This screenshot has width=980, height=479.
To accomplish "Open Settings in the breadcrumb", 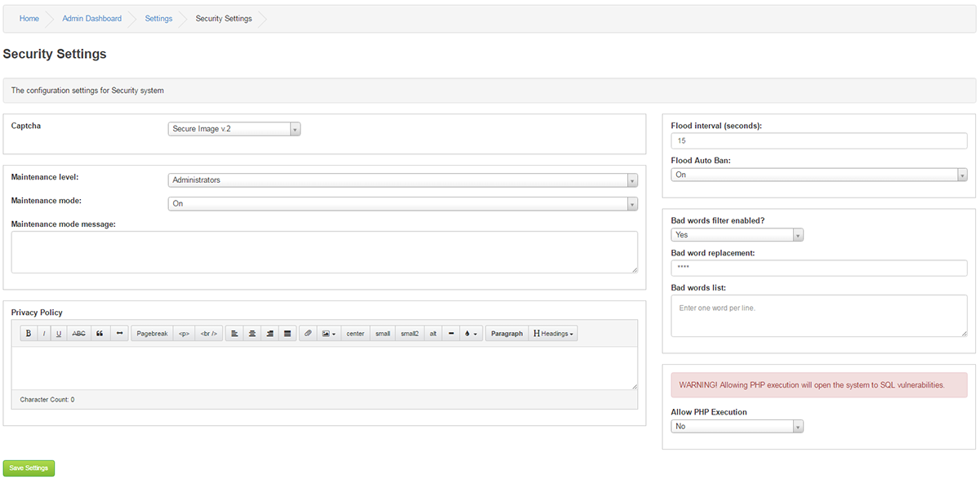I will point(158,19).
